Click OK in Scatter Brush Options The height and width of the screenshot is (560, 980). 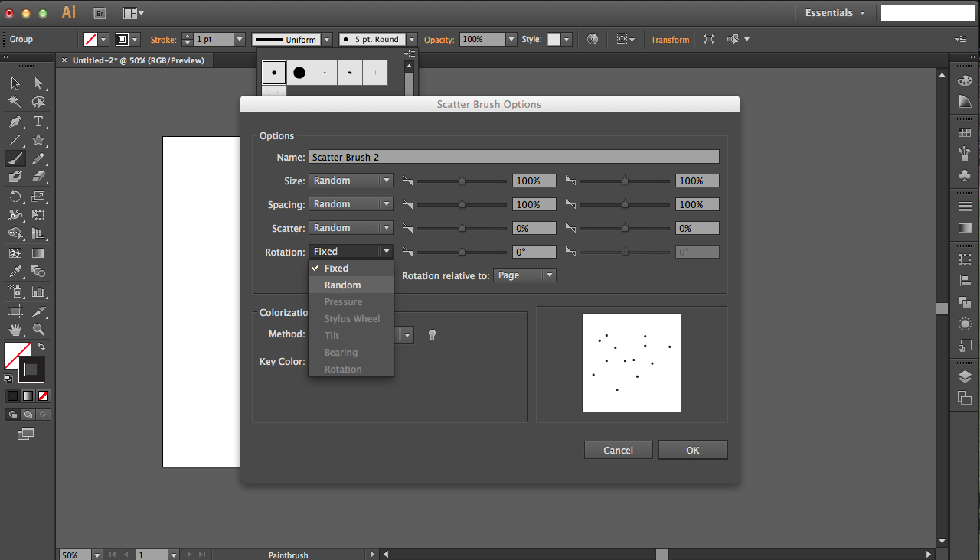tap(693, 450)
